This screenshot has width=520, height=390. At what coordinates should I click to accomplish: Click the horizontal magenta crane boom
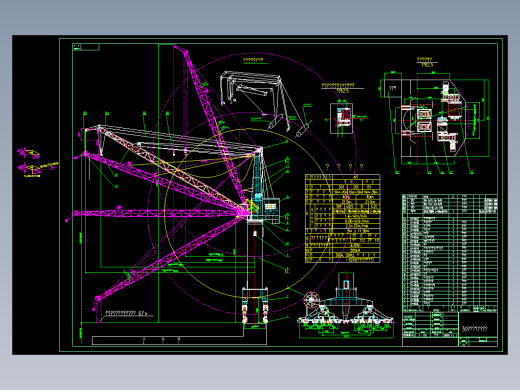[x=157, y=213]
